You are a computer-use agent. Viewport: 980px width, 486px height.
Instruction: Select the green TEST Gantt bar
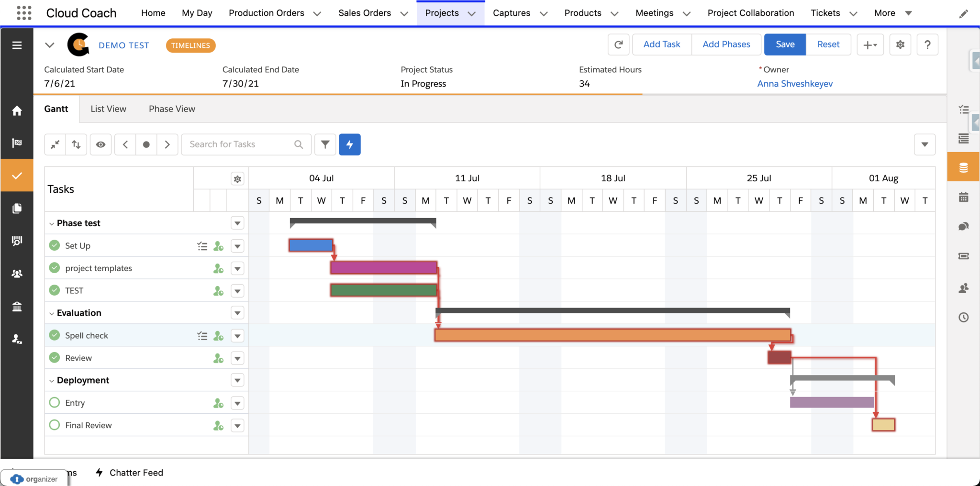(384, 290)
